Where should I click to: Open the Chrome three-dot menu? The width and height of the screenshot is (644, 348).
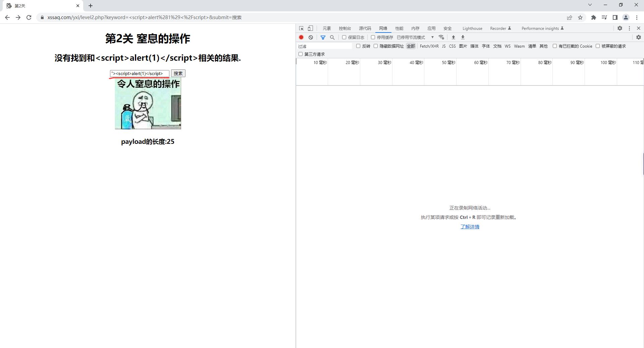point(637,17)
